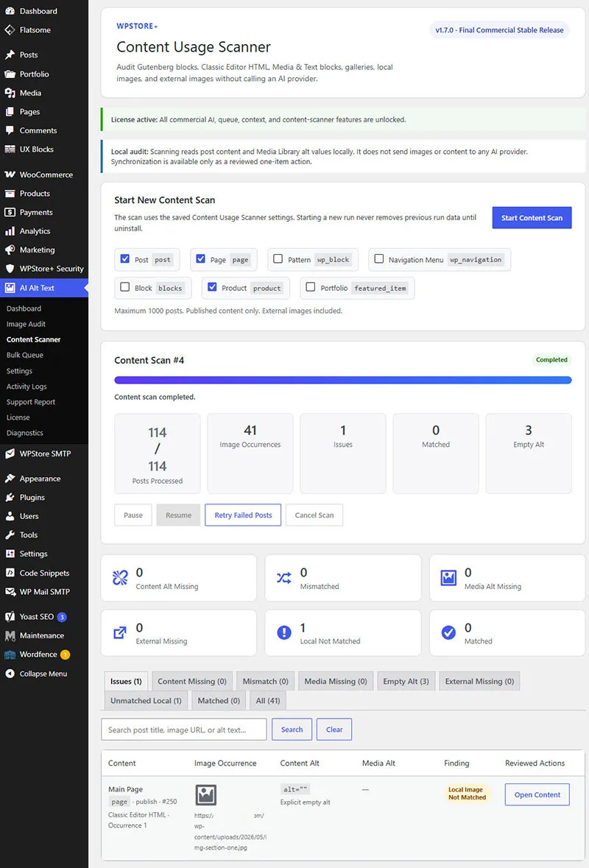This screenshot has width=589, height=868.
Task: Open the Support Report submenu item
Action: pos(31,402)
